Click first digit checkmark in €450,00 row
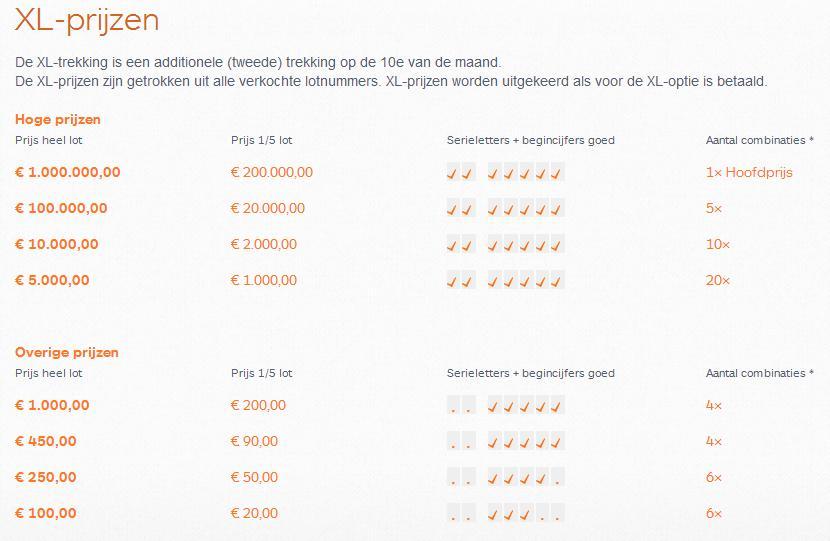Image resolution: width=830 pixels, height=541 pixels. point(494,442)
